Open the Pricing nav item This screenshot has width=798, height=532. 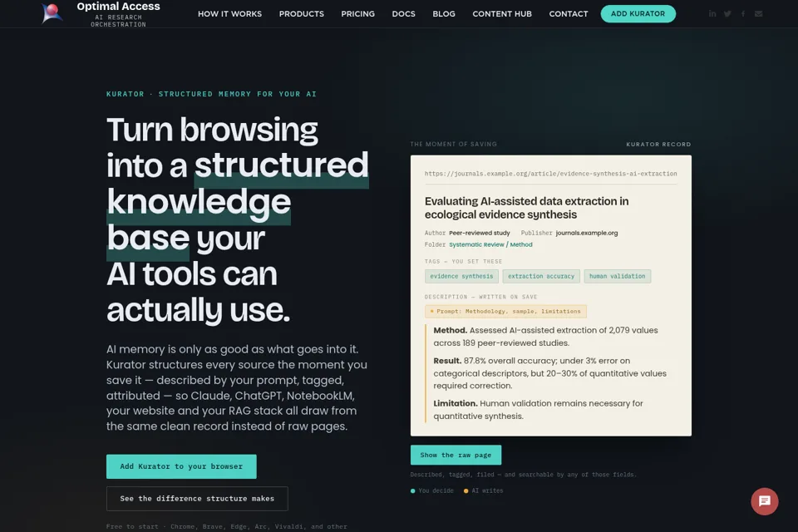(357, 14)
